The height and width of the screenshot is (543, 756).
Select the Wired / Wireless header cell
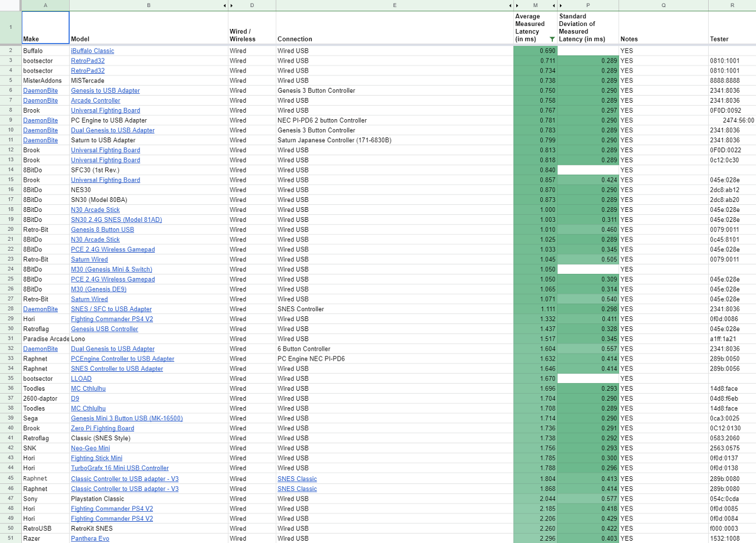252,28
